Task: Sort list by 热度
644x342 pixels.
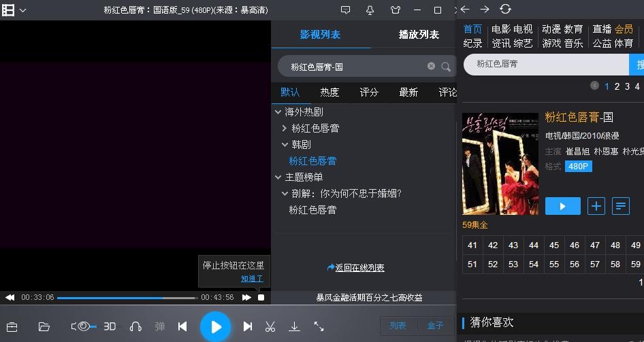Action: click(329, 92)
